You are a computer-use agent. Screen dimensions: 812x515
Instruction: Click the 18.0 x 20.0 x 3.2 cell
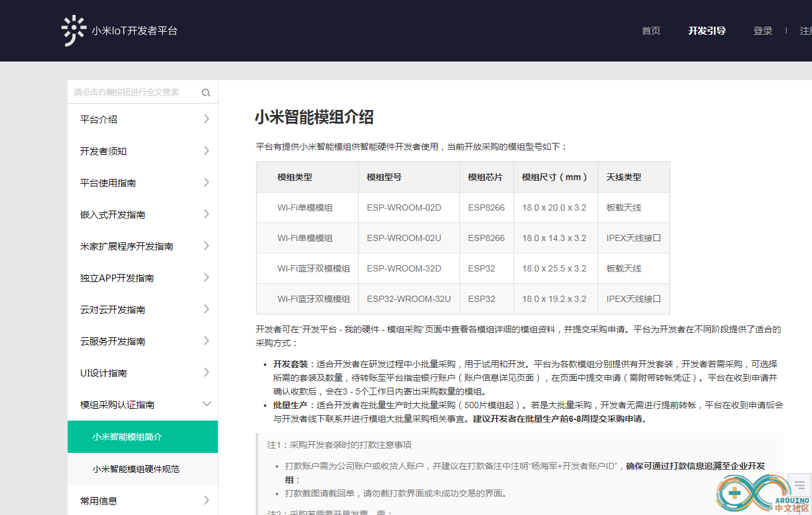[x=554, y=207]
